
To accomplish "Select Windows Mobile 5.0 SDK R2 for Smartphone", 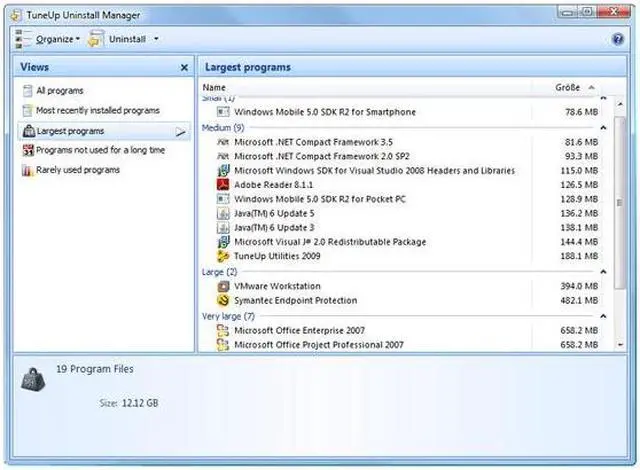I will [x=325, y=112].
